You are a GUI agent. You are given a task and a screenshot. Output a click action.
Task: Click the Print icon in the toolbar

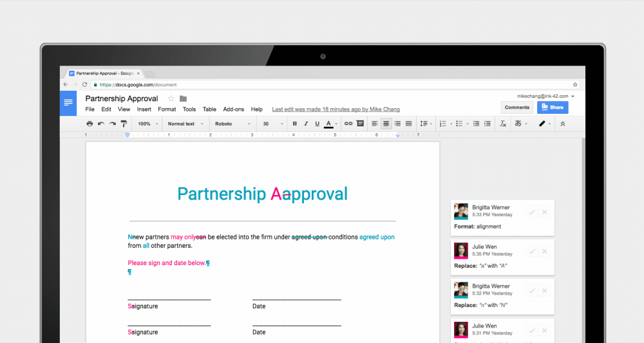pyautogui.click(x=90, y=124)
